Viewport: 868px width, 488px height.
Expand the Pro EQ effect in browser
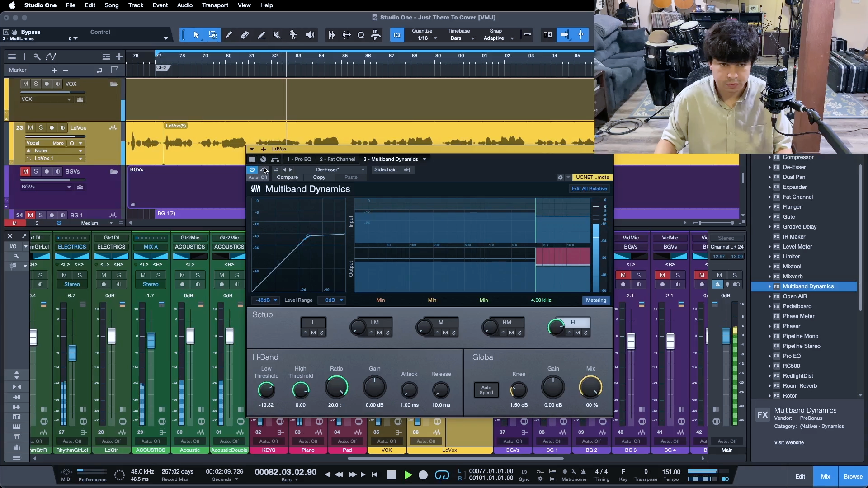pyautogui.click(x=769, y=356)
